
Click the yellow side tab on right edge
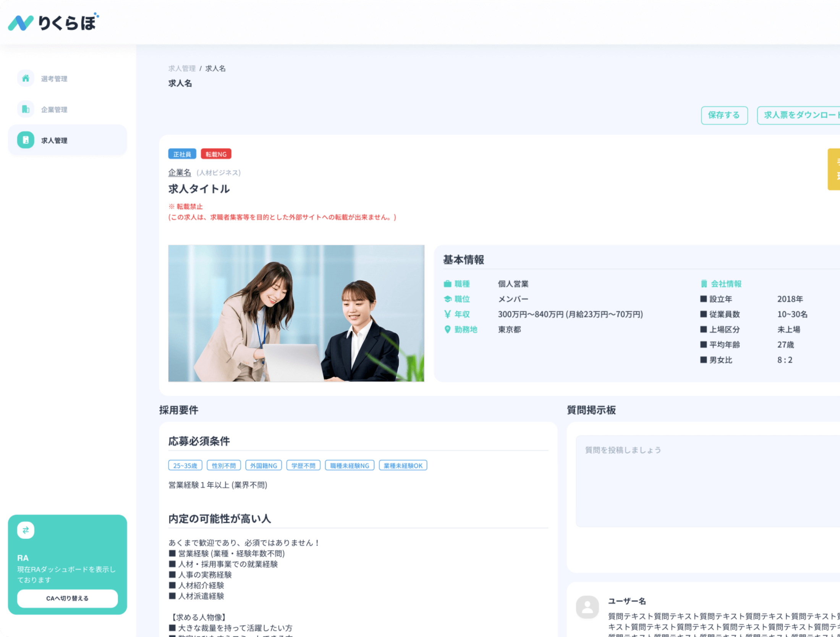point(834,169)
